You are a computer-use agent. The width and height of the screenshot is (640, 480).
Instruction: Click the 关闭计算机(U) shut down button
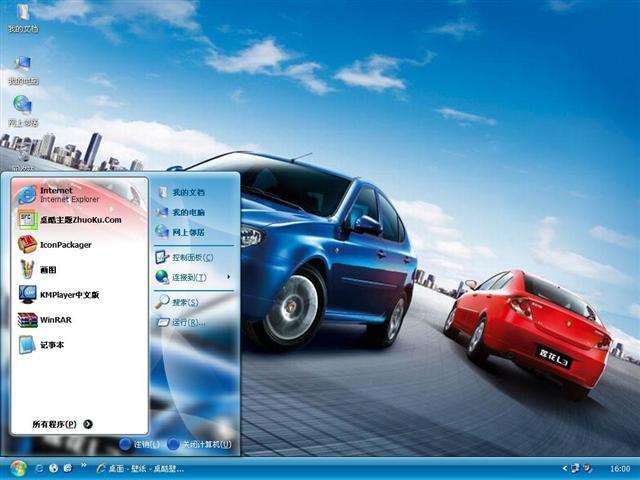[x=200, y=444]
